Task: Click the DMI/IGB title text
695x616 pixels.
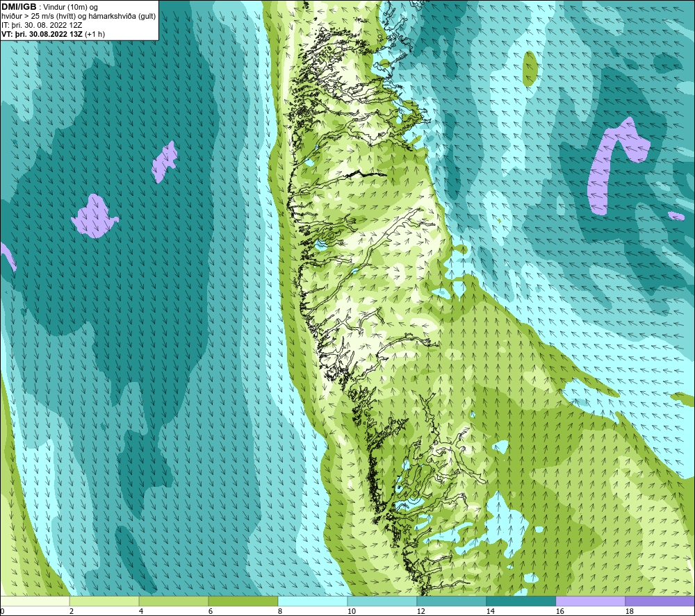Action: (x=19, y=7)
